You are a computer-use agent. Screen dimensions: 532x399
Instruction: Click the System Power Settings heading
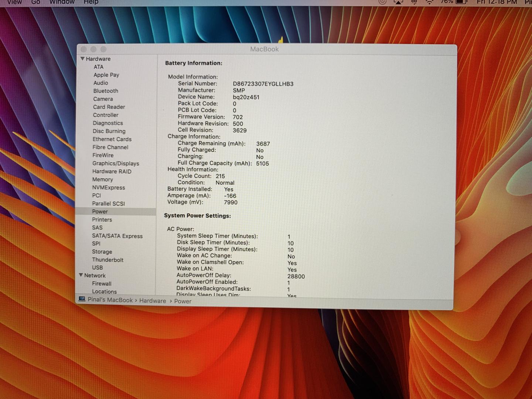(197, 216)
